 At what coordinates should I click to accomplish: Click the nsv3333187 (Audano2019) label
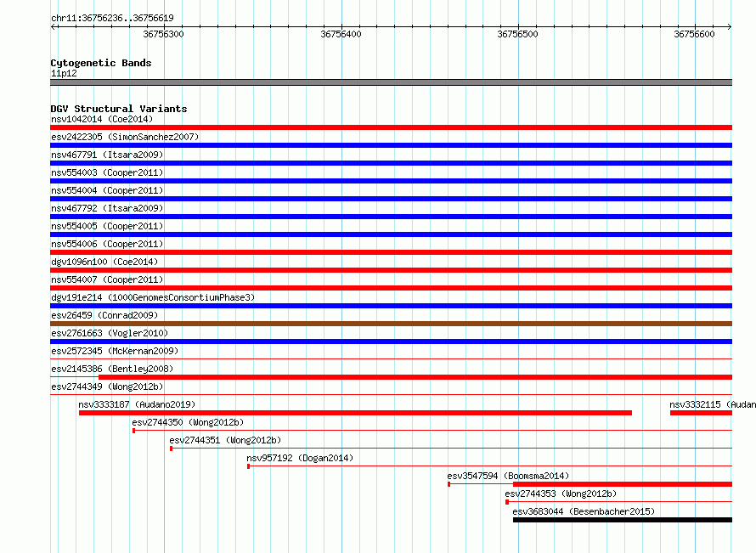(x=137, y=404)
